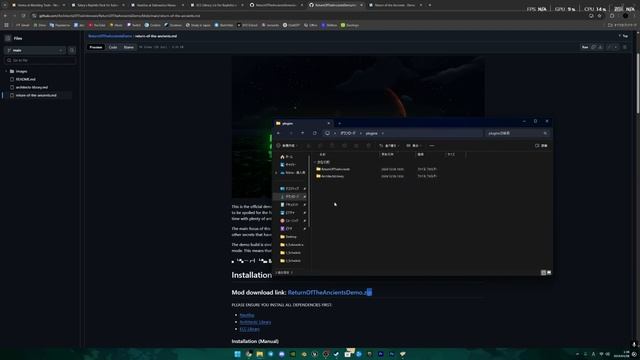This screenshot has height=360, width=640.
Task: Click Copy icon in File Explorer toolbar
Action: (320, 146)
